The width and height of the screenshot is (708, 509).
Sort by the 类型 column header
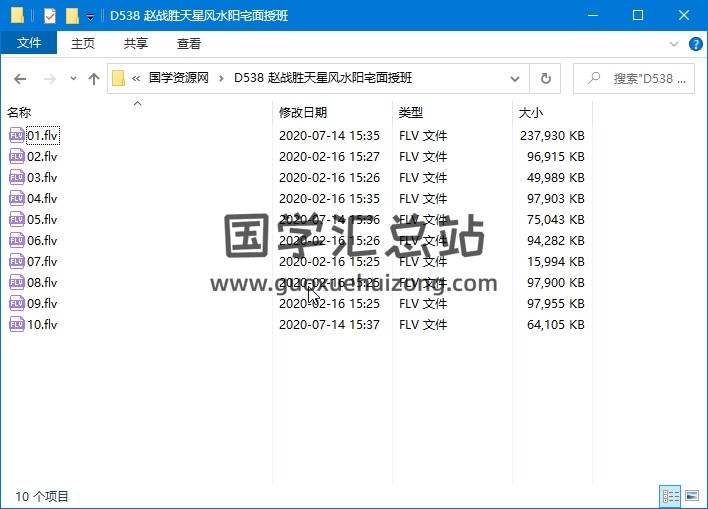pyautogui.click(x=411, y=112)
